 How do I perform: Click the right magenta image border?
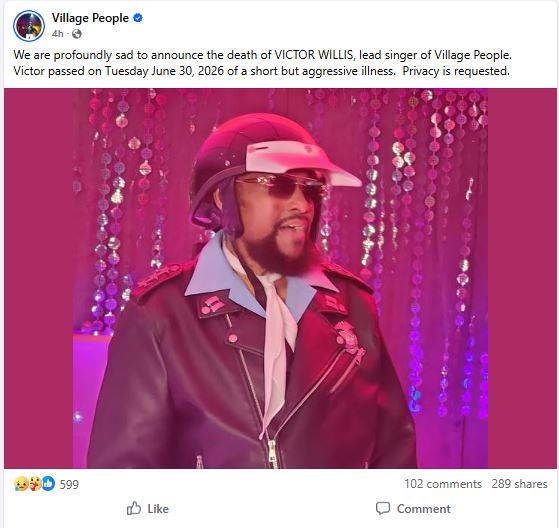[522, 278]
